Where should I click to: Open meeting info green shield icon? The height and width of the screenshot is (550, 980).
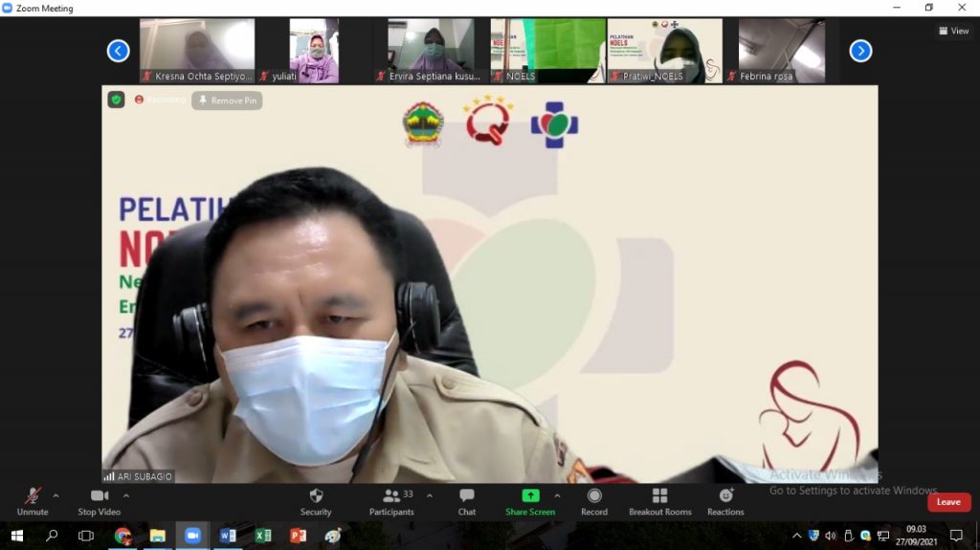(x=116, y=100)
